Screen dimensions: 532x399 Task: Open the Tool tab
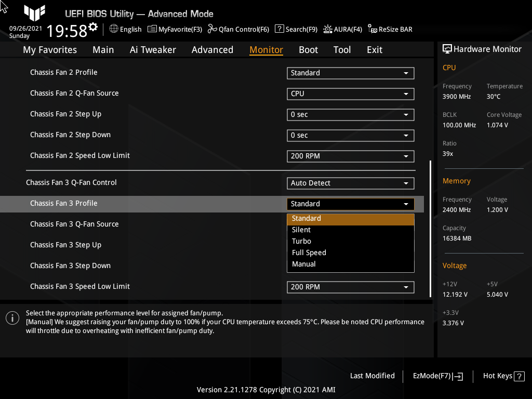pos(342,50)
